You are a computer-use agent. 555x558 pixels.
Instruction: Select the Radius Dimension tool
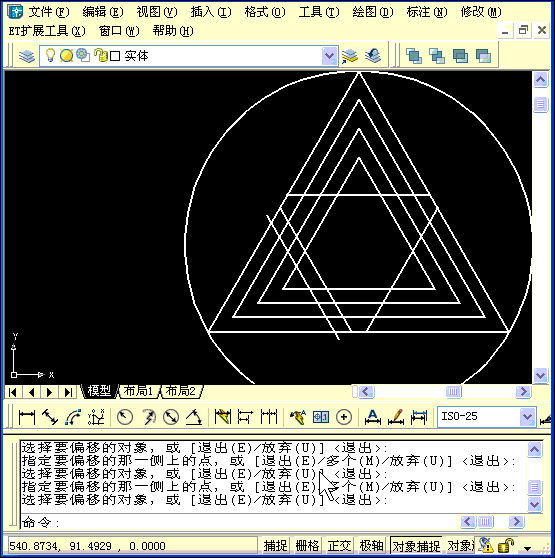pyautogui.click(x=125, y=417)
